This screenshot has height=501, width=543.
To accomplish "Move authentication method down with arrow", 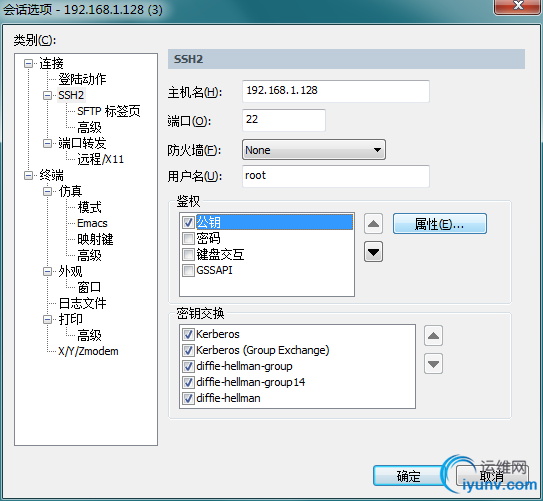I will click(373, 252).
